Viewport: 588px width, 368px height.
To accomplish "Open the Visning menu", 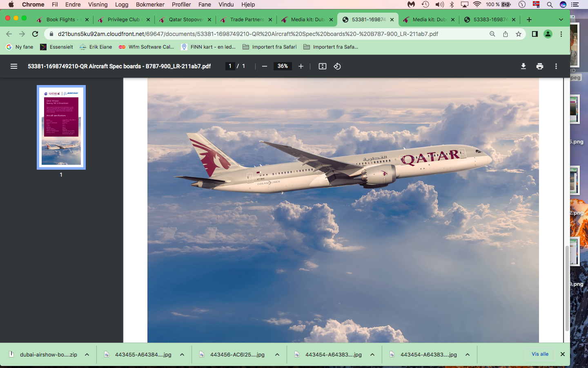I will point(98,4).
